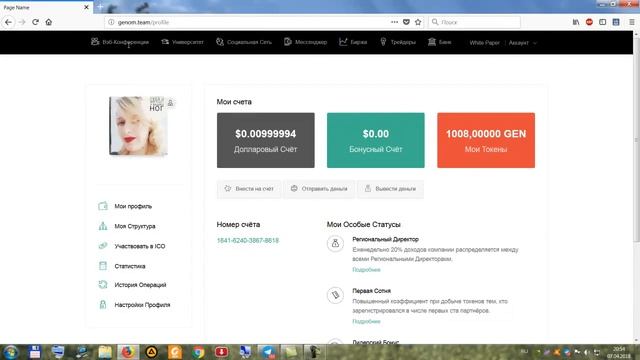Click the taskbar clock showing 20:54
The width and height of the screenshot is (640, 360).
[619, 353]
